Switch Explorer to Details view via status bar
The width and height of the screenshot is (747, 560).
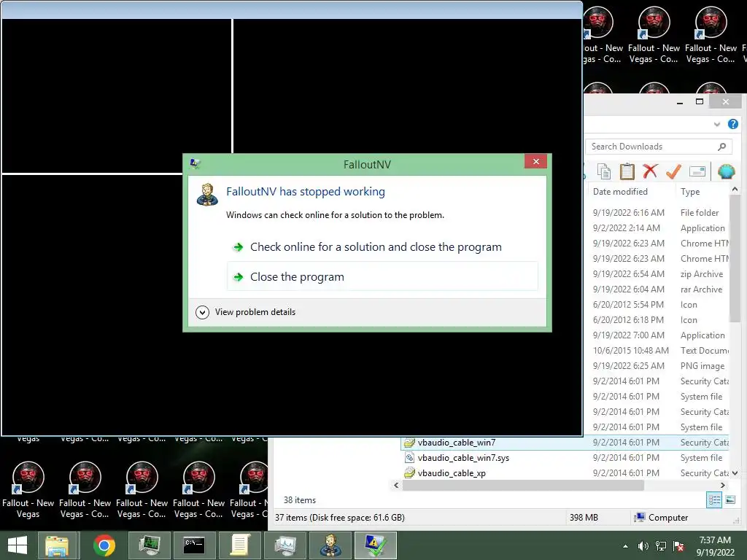714,500
